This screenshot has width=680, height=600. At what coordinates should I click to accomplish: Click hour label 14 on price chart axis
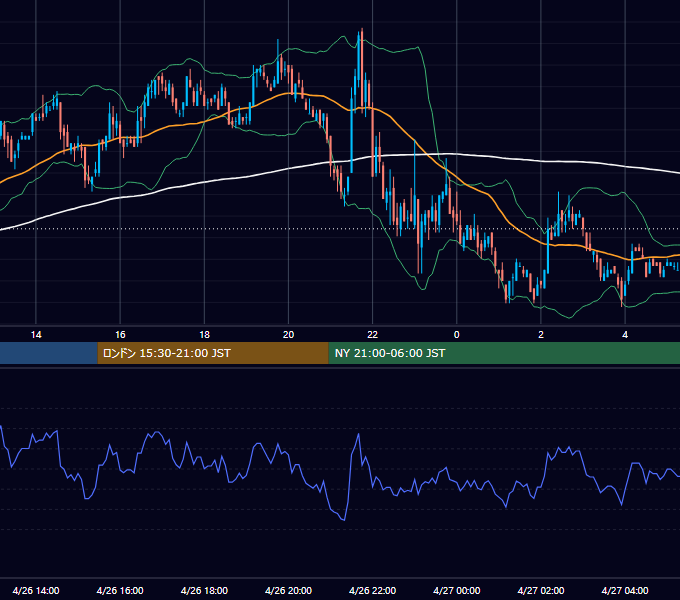[x=36, y=335]
